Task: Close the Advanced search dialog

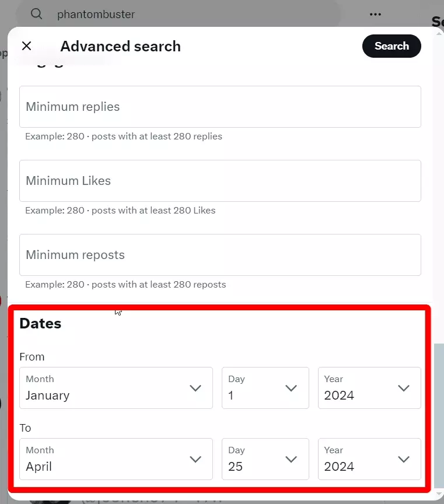Action: pyautogui.click(x=26, y=46)
